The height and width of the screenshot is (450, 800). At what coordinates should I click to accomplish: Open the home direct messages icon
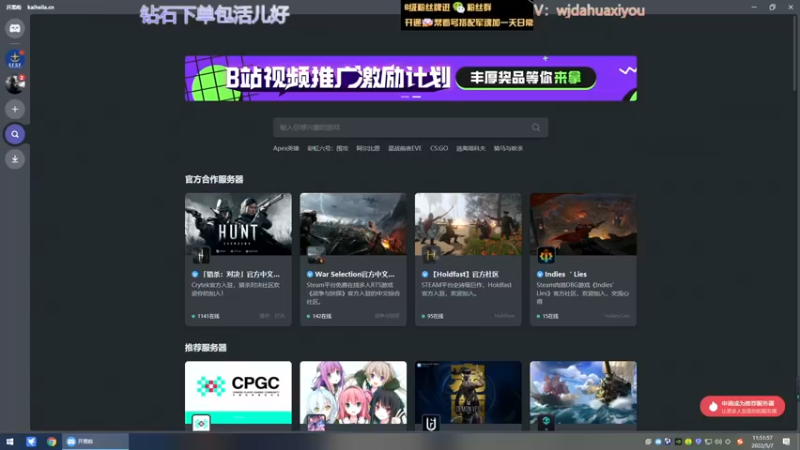coord(15,29)
